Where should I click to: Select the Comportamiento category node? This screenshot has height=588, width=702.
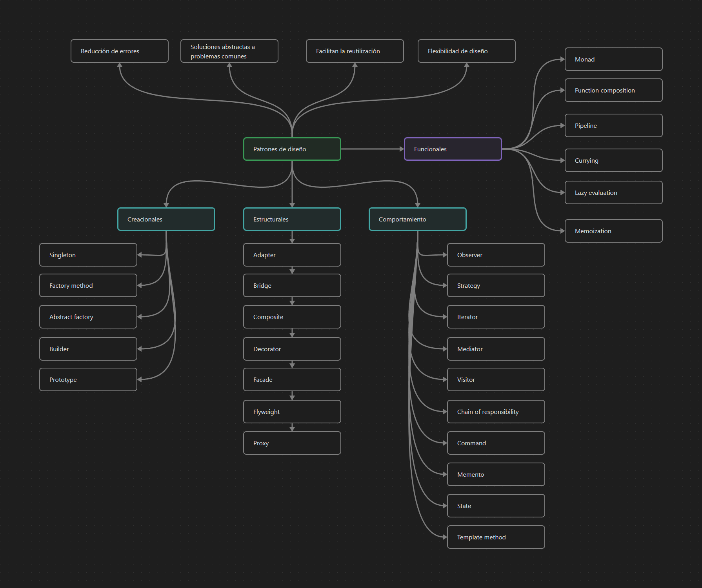pos(418,219)
